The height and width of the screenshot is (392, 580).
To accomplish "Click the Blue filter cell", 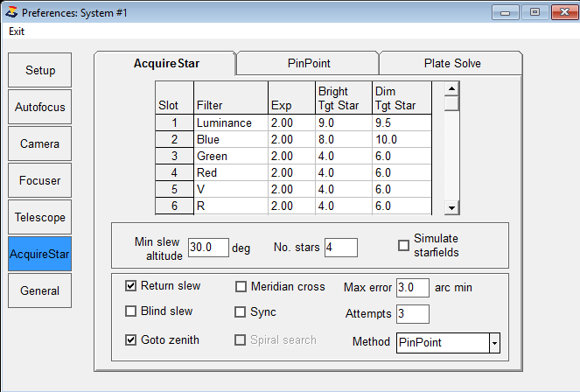I will click(x=231, y=139).
